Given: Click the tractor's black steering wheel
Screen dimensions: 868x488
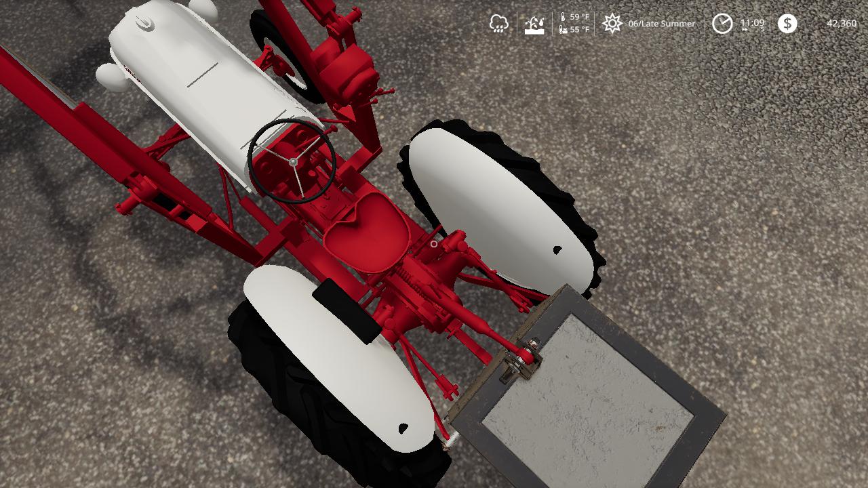Looking at the screenshot, I should click(292, 161).
